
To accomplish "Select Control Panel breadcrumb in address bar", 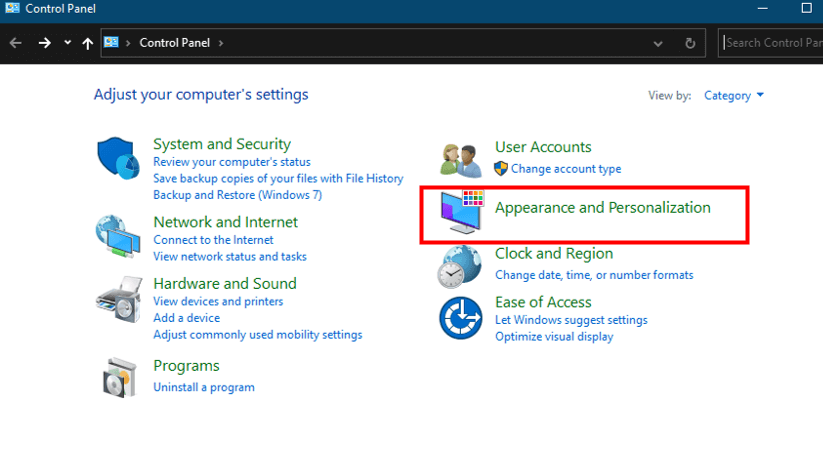I will [174, 43].
